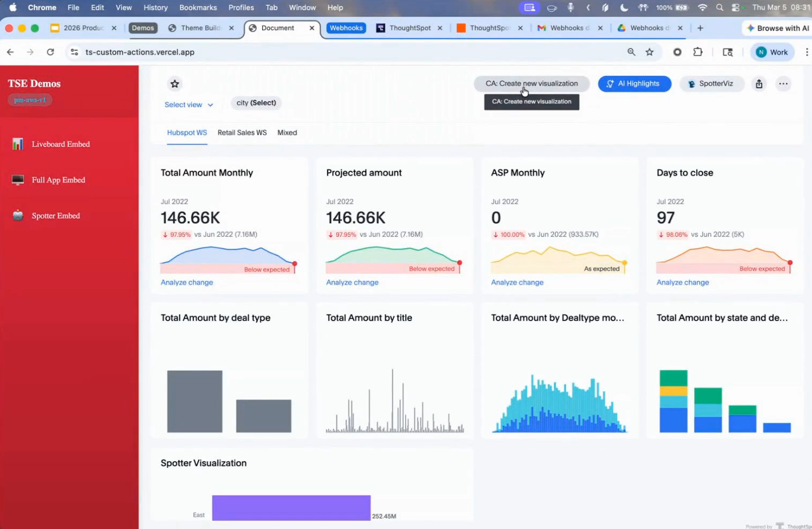Image resolution: width=812 pixels, height=529 pixels.
Task: Click the favorite star icon on liveboard
Action: point(175,84)
